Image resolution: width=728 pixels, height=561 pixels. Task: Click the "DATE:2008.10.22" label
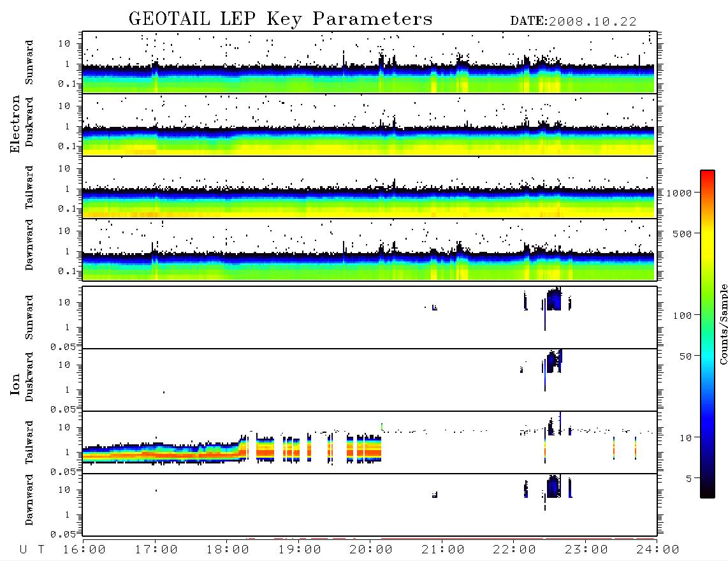[x=573, y=22]
